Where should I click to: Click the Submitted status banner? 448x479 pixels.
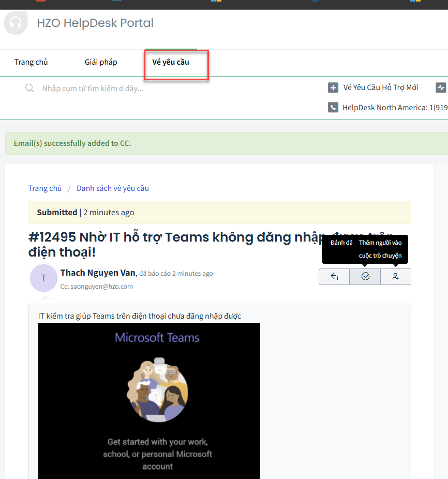click(x=220, y=212)
